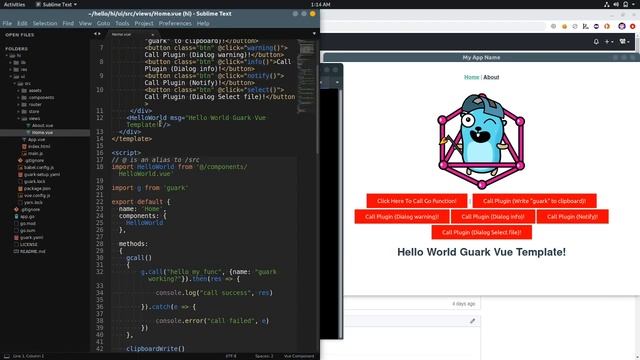
Task: Open the File menu in Sublime Text
Action: (x=7, y=23)
